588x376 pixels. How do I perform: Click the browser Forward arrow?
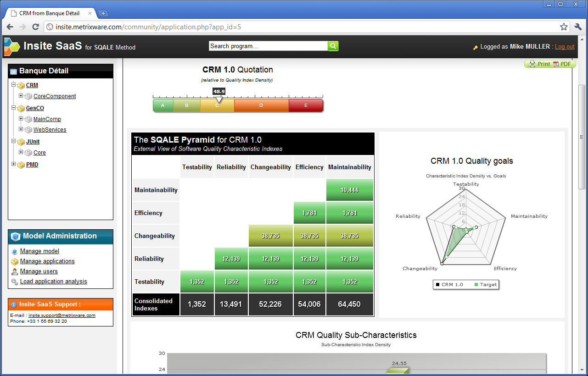tap(22, 27)
